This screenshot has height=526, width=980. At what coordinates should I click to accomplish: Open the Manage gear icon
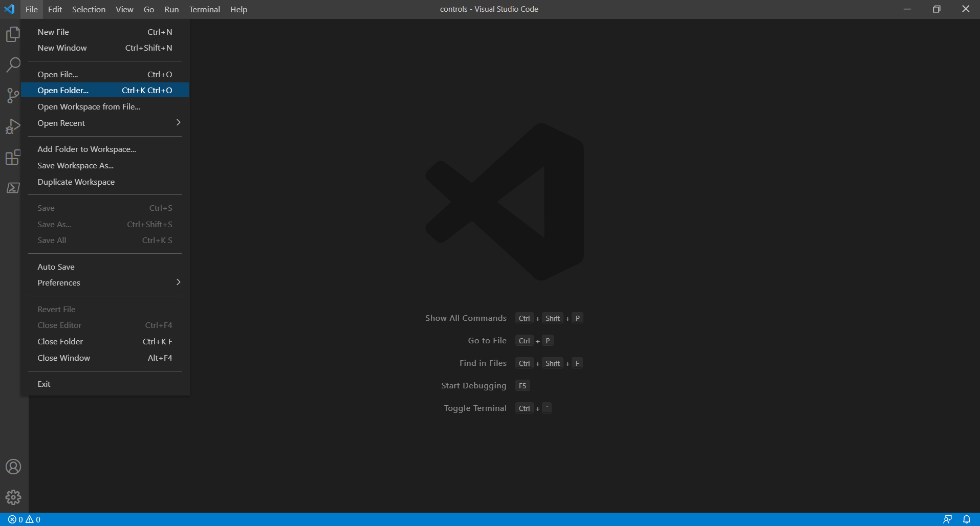tap(13, 497)
